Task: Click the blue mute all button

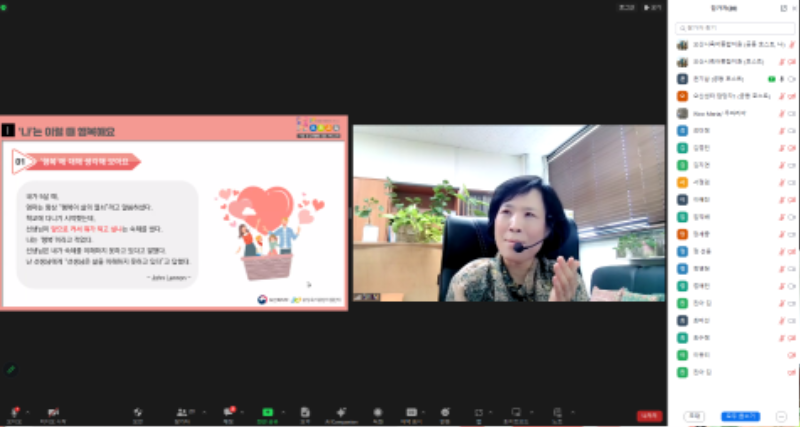Action: coord(740,416)
